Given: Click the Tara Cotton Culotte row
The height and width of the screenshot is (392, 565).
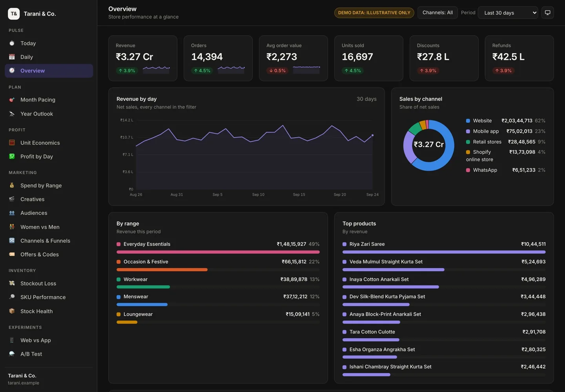Looking at the screenshot, I should point(444,336).
